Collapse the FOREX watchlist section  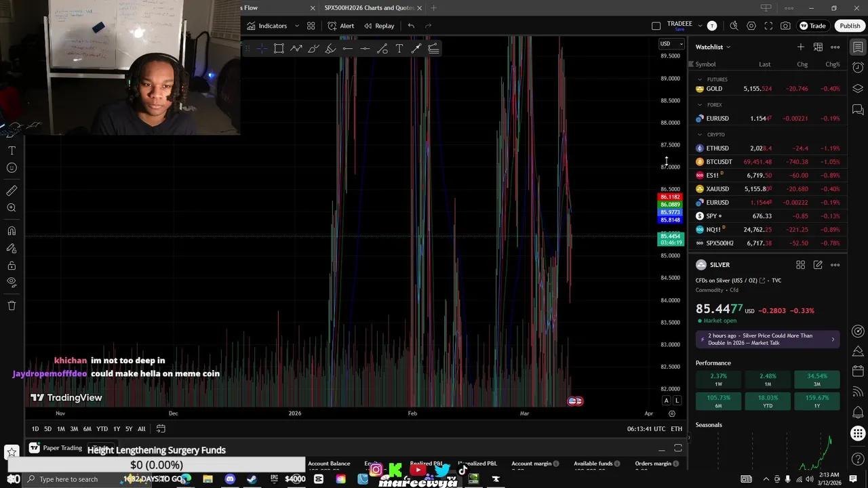700,105
